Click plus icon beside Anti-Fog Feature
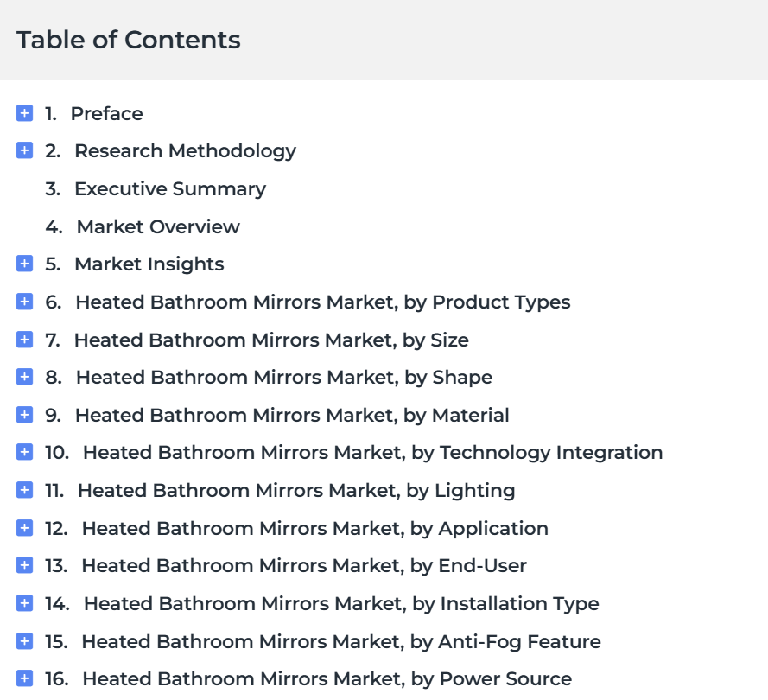This screenshot has height=700, width=768. pyautogui.click(x=24, y=640)
